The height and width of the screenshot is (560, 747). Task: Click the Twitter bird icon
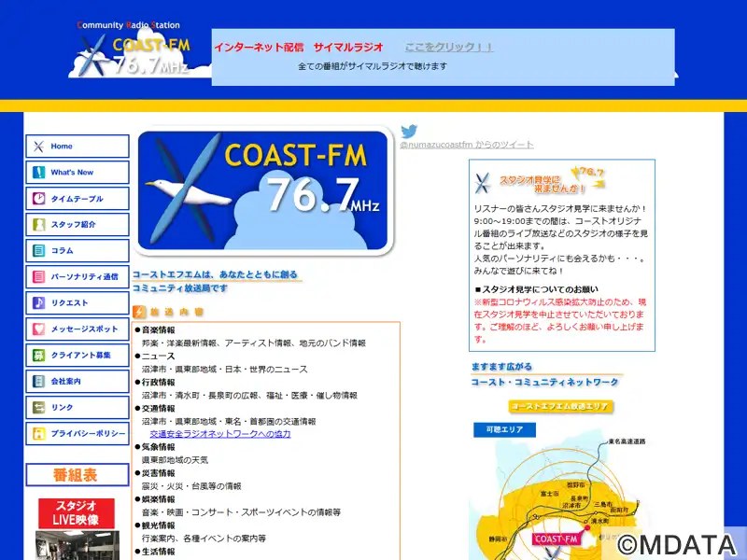408,132
